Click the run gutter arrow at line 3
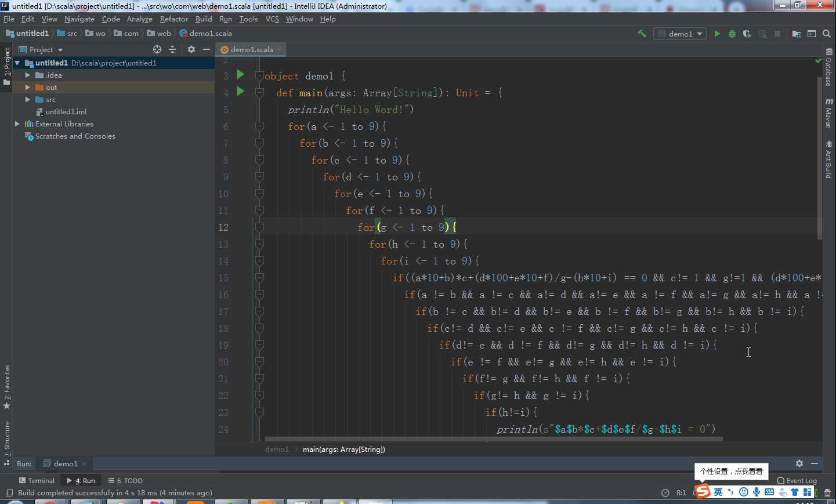Image resolution: width=836 pixels, height=504 pixels. 240,74
